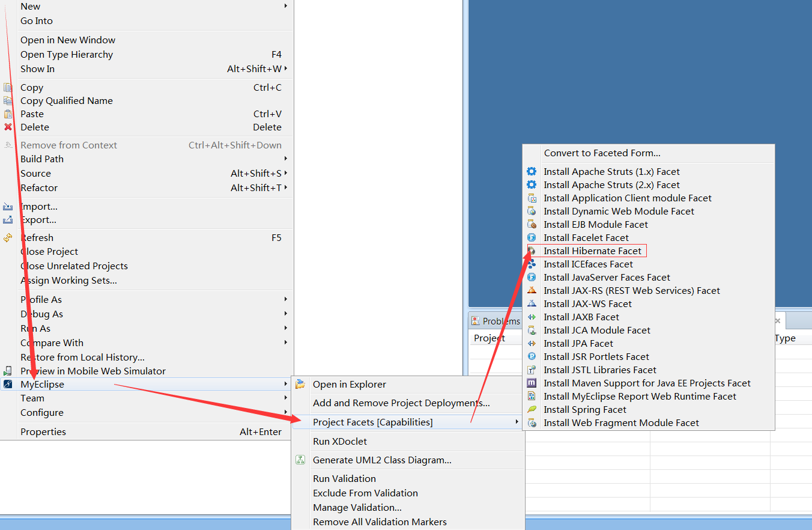Click the MyEclipse menu entry icon
812x530 pixels.
point(8,384)
